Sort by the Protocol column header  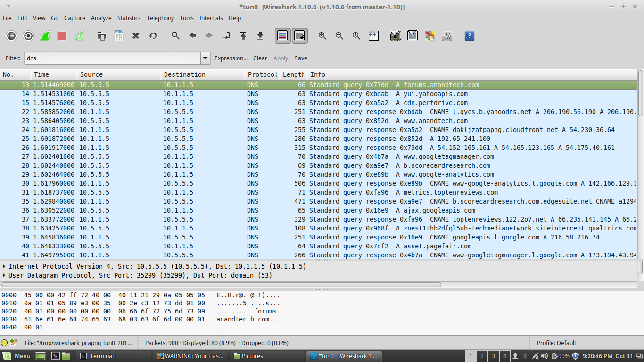pyautogui.click(x=263, y=74)
